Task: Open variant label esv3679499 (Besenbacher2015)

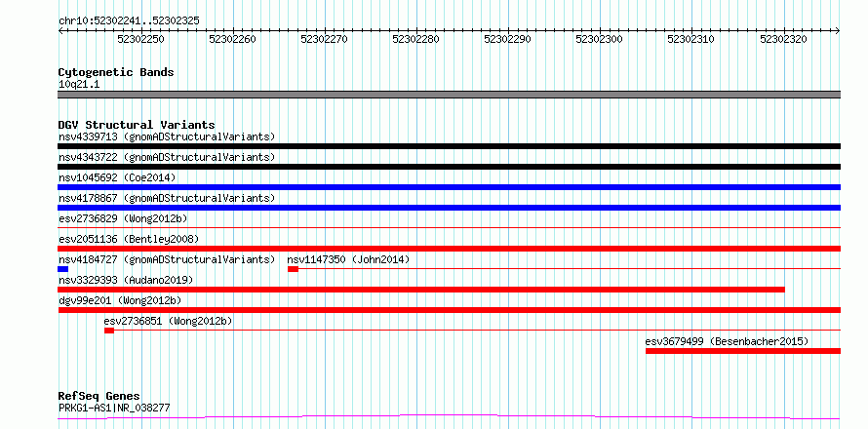Action: coord(727,341)
